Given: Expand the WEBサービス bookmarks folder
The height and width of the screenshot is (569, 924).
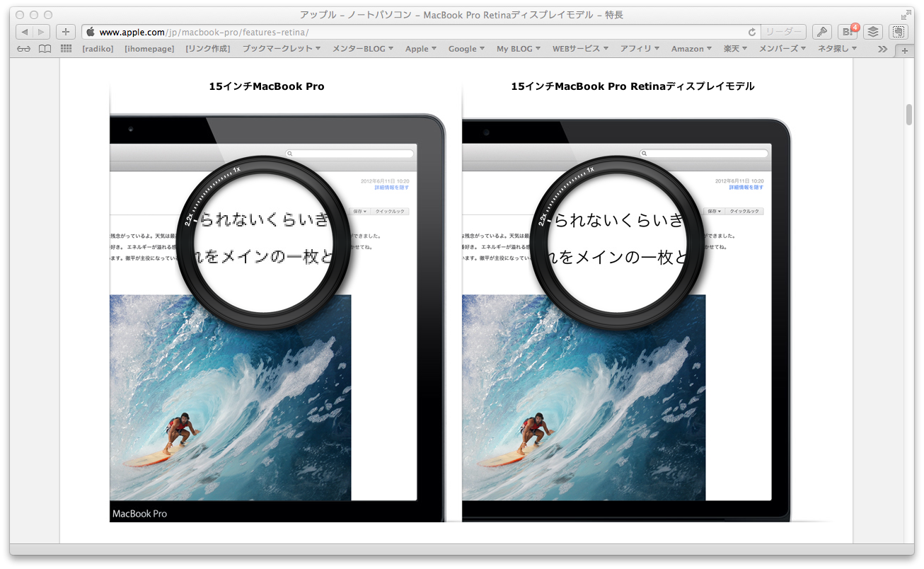Looking at the screenshot, I should pos(581,49).
